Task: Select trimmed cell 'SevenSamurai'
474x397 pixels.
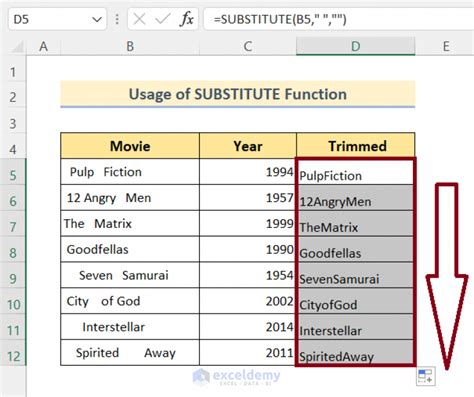Action: coord(356,275)
